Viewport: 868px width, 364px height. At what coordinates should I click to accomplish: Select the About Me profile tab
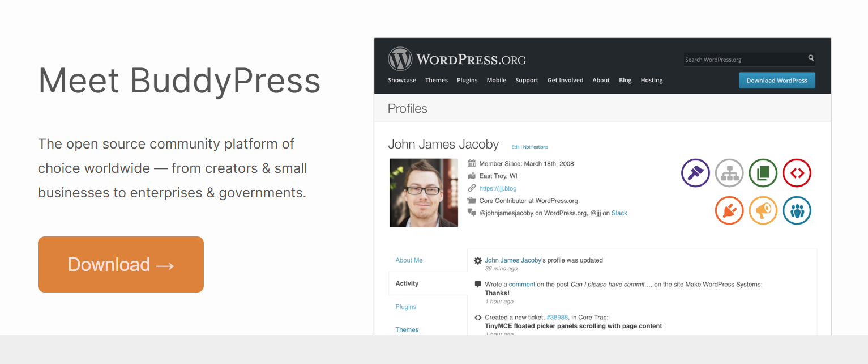click(409, 260)
